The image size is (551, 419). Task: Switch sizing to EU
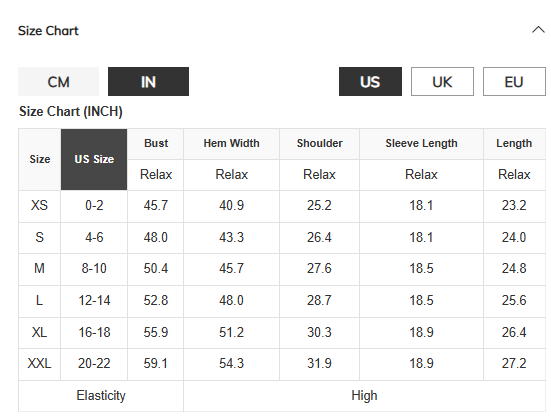click(514, 82)
